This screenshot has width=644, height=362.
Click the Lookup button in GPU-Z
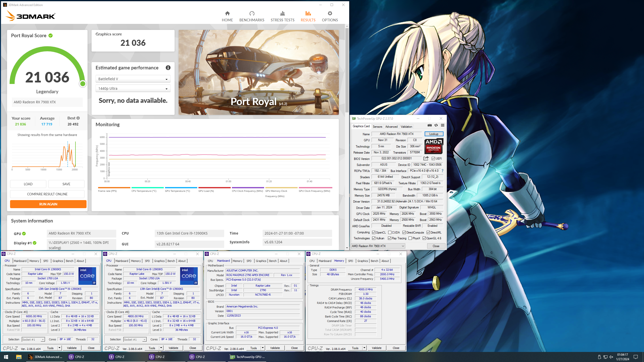[x=434, y=134]
